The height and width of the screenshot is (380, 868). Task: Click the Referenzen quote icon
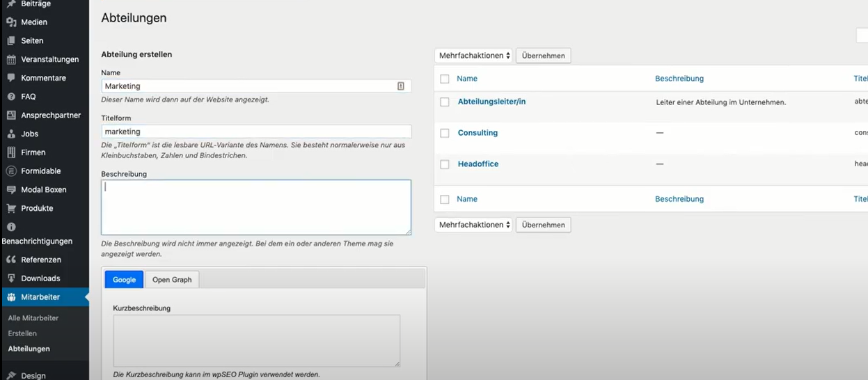11,260
